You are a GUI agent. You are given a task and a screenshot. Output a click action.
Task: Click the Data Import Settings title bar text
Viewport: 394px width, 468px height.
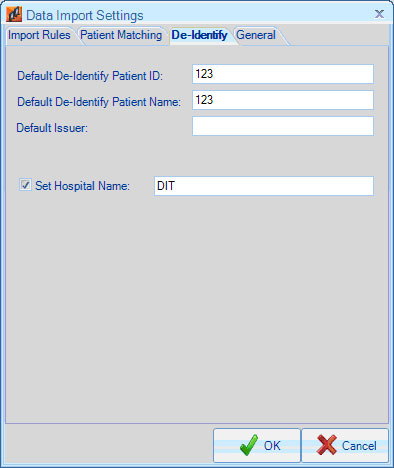click(x=85, y=15)
